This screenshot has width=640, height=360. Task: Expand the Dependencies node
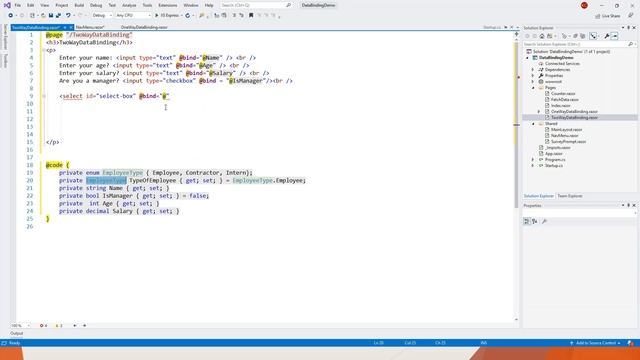[533, 70]
